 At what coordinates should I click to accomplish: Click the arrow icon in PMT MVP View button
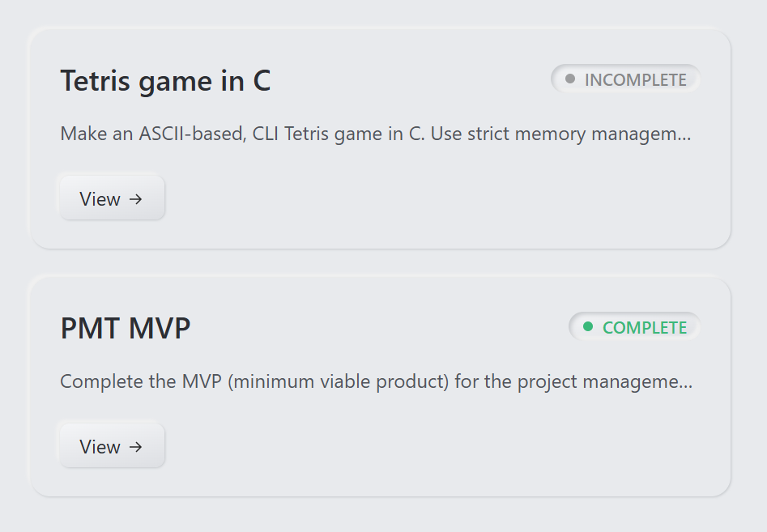coord(135,447)
